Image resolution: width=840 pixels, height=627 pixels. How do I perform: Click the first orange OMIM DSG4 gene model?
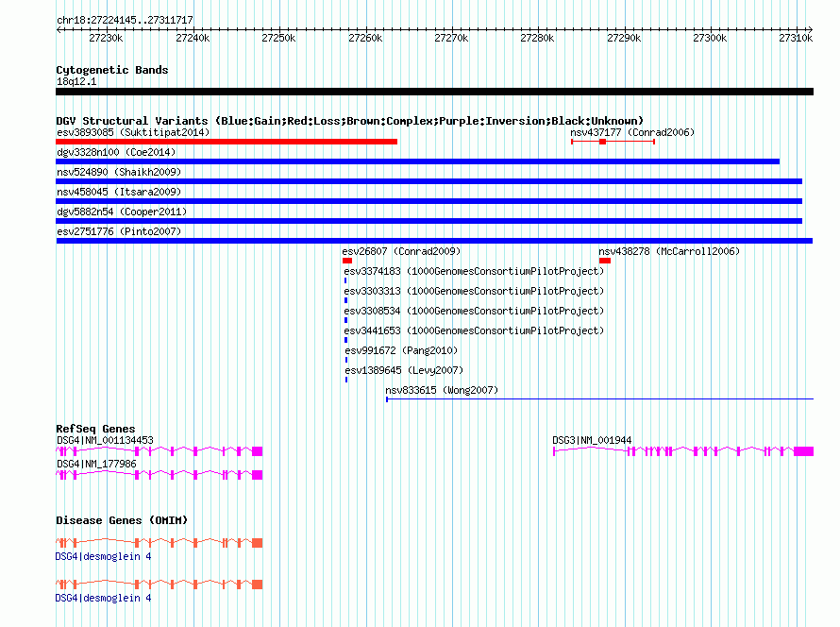pyautogui.click(x=160, y=542)
